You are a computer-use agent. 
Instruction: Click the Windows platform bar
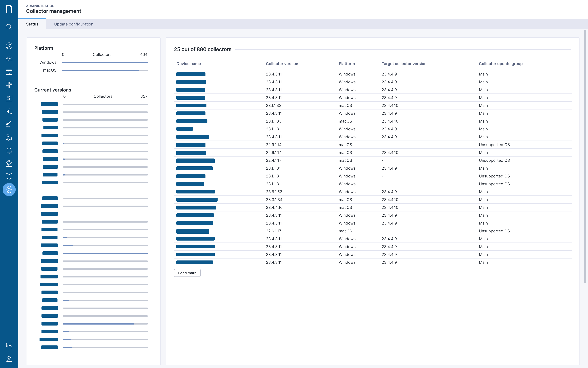(x=105, y=63)
